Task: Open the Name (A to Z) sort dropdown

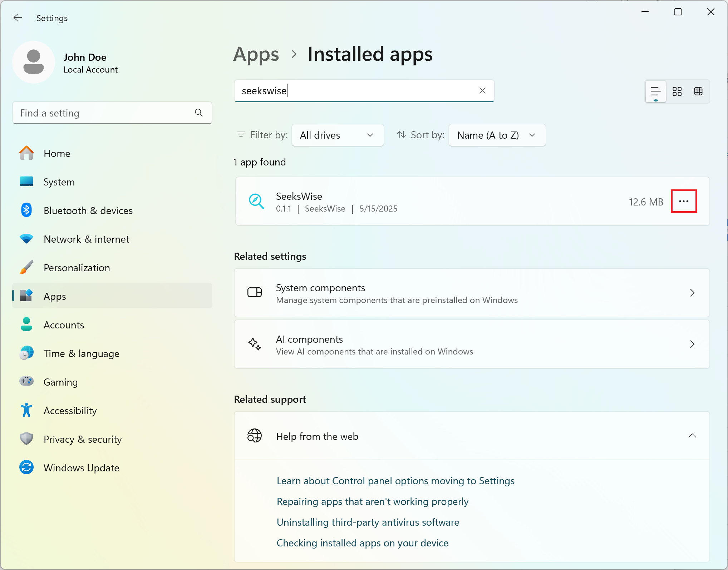Action: coord(497,135)
